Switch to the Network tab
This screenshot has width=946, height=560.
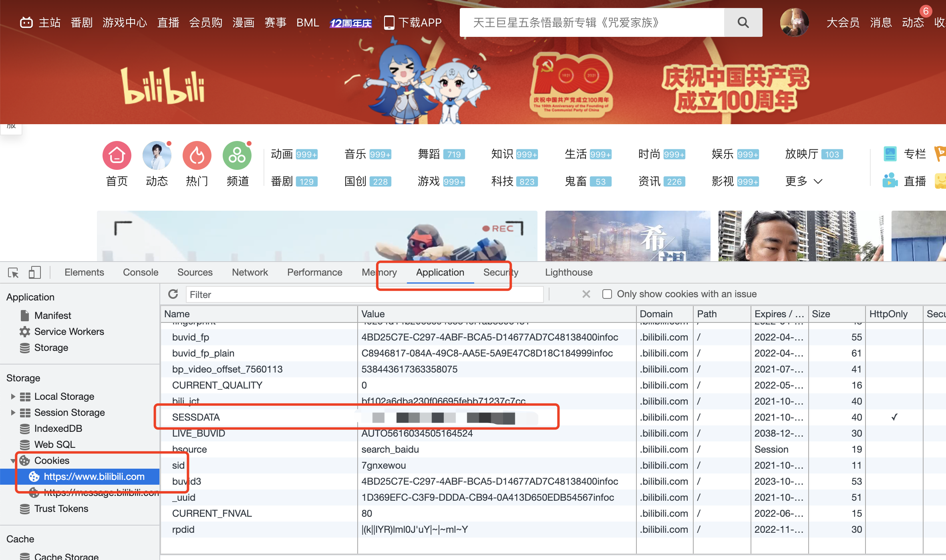point(250,272)
